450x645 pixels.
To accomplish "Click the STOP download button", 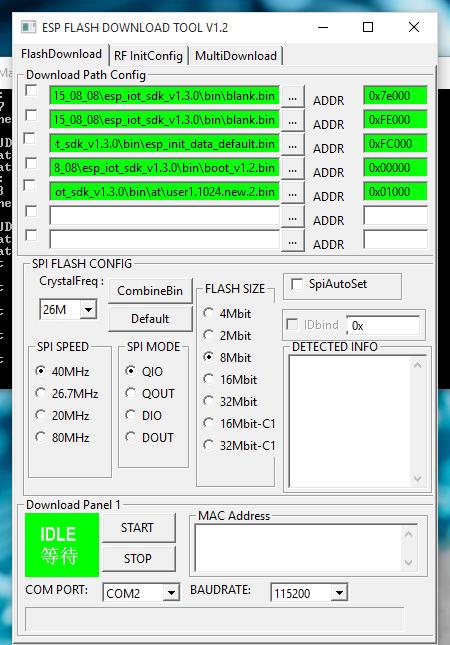I will coord(139,559).
